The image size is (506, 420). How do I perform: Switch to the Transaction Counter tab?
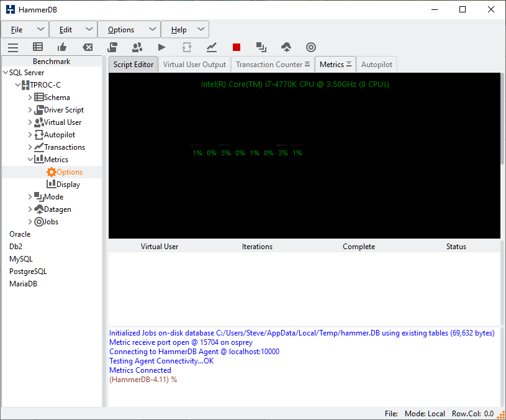(269, 65)
